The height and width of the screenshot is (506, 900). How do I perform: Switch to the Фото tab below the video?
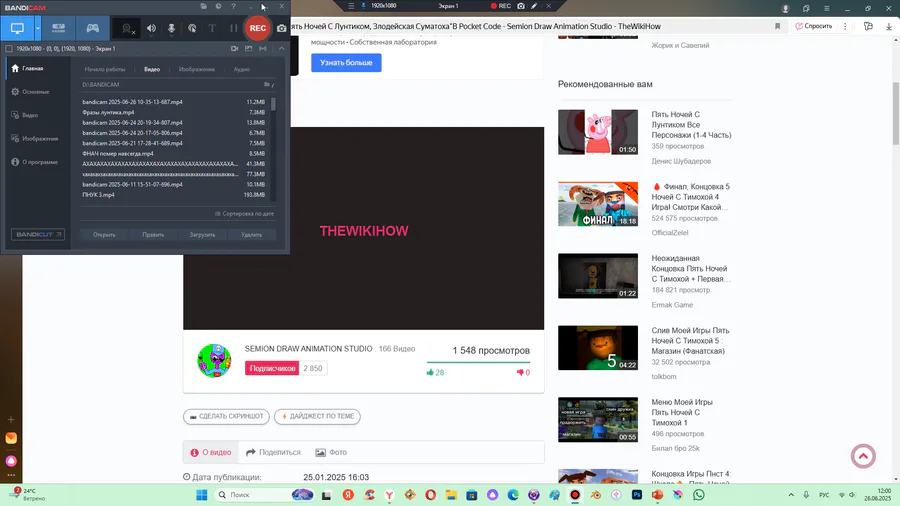tap(331, 453)
